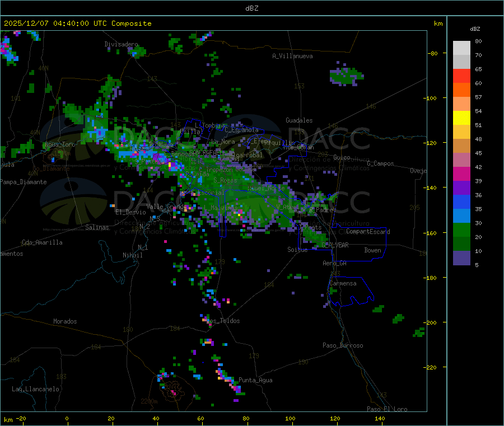Viewport: 504px width, 426px height.
Task: Select the Soitue location label
Action: click(x=297, y=250)
